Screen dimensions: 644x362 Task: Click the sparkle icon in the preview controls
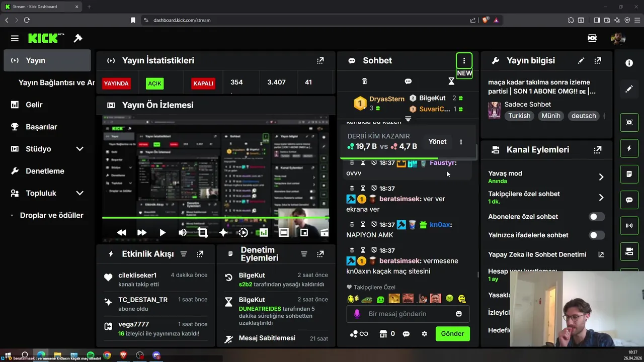coord(223,232)
